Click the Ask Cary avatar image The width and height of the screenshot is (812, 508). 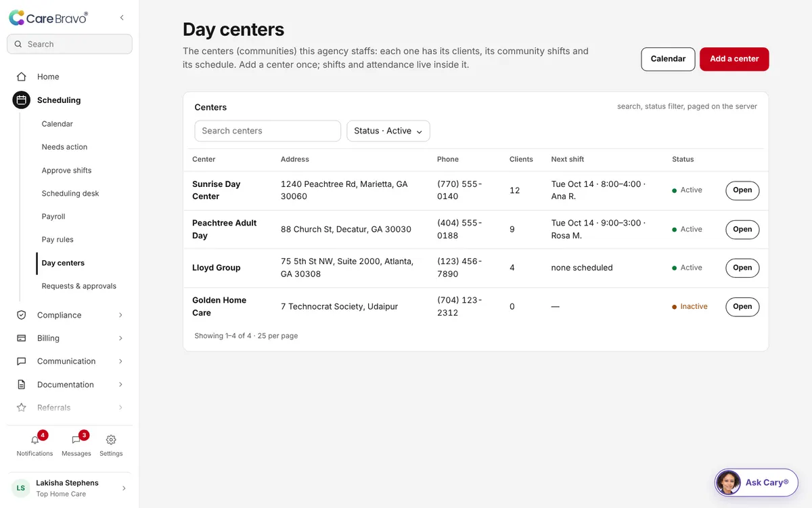[x=729, y=483]
